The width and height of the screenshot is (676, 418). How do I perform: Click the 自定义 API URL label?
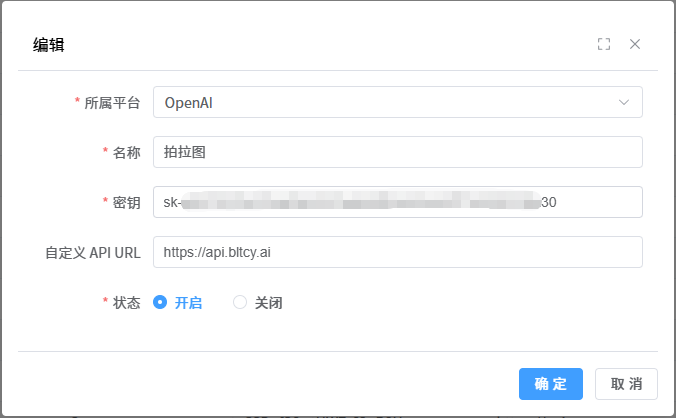click(93, 253)
